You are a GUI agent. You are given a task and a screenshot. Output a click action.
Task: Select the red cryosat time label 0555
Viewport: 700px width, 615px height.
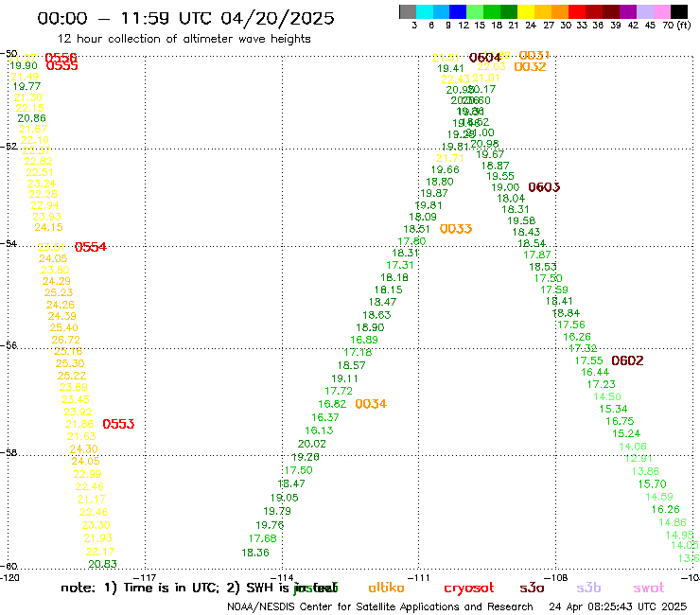62,66
